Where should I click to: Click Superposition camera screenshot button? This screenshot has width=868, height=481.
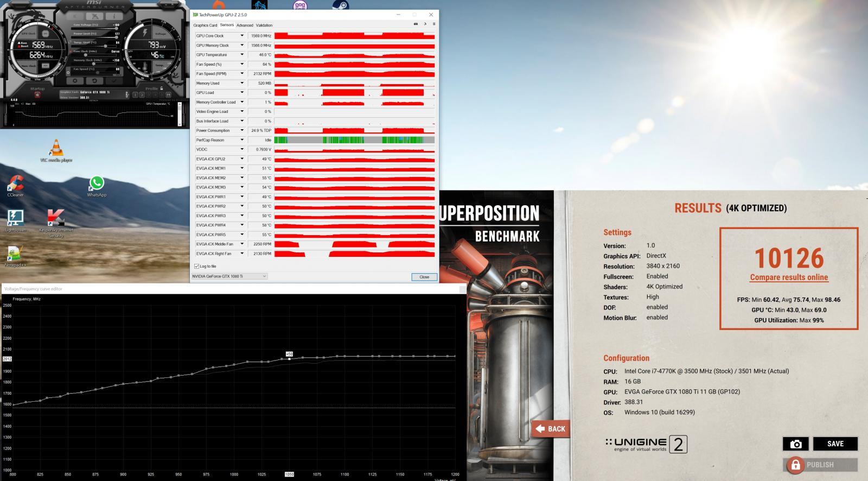pos(795,444)
